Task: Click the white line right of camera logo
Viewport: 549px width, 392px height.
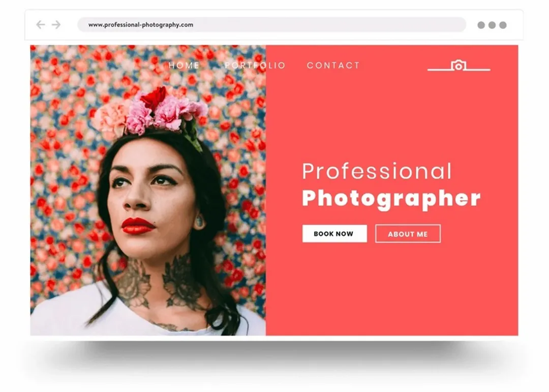Action: pos(478,70)
